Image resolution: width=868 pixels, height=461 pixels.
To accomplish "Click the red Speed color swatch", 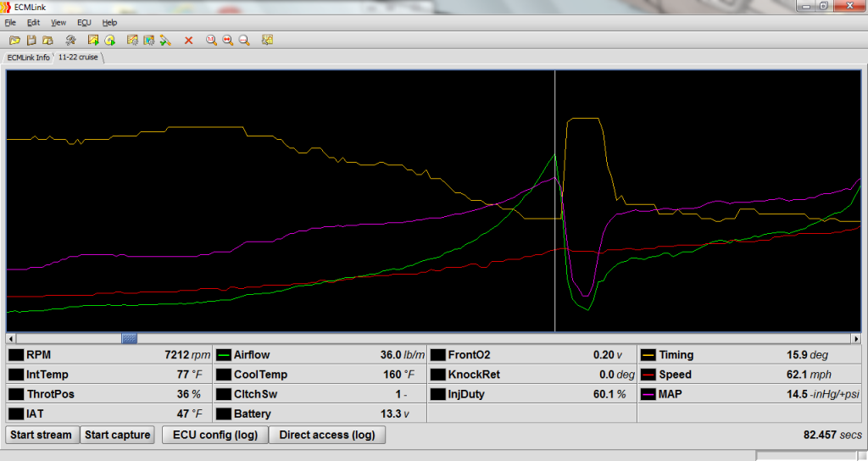I will pyautogui.click(x=648, y=375).
